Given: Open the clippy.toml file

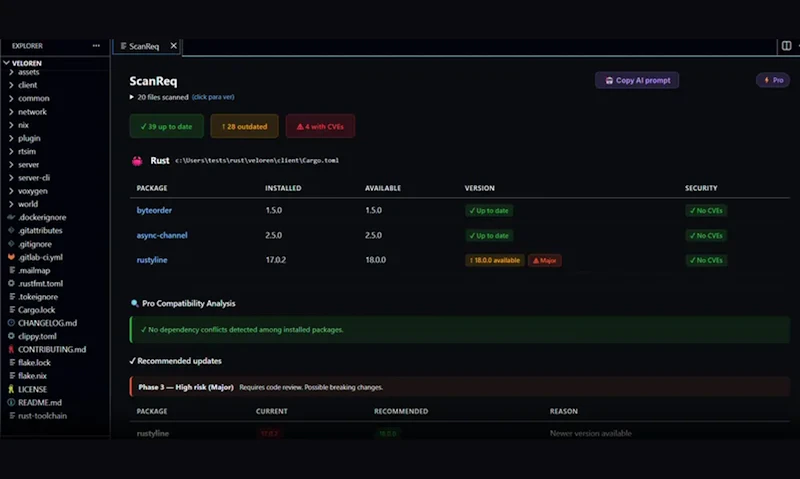Looking at the screenshot, I should coord(37,336).
